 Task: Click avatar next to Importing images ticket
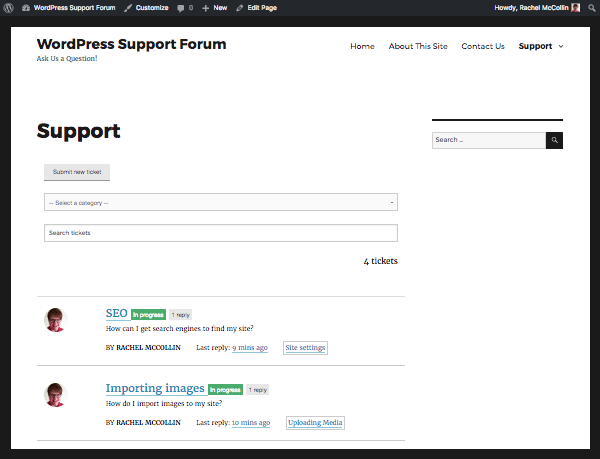pyautogui.click(x=55, y=395)
